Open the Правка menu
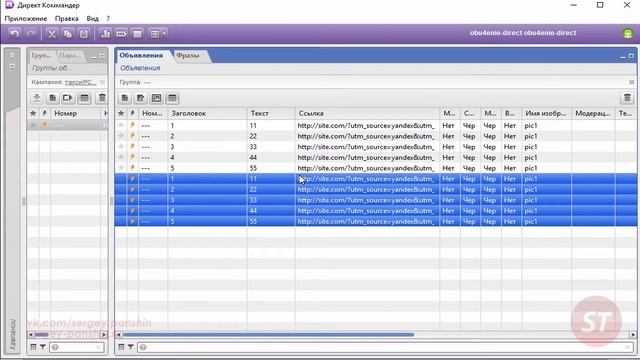Image resolution: width=640 pixels, height=360 pixels. point(67,18)
